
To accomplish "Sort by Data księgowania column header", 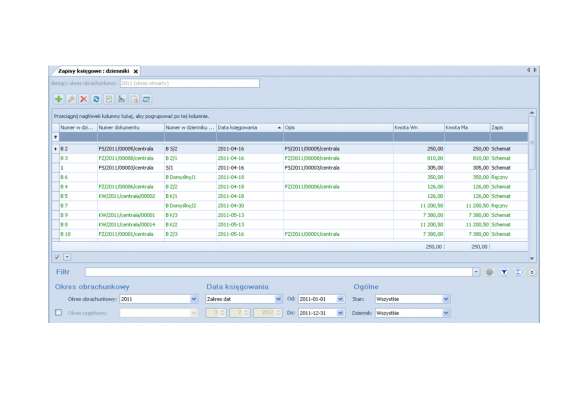I will (x=250, y=127).
